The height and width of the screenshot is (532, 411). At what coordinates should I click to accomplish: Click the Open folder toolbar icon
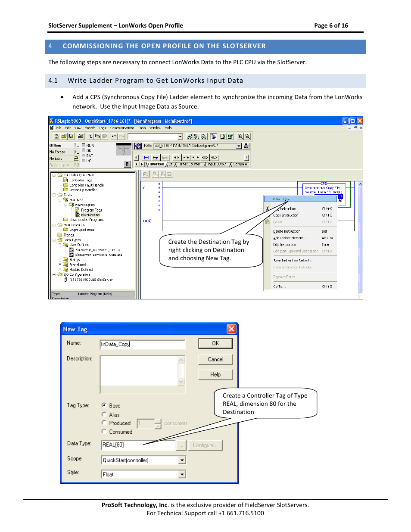(64, 137)
